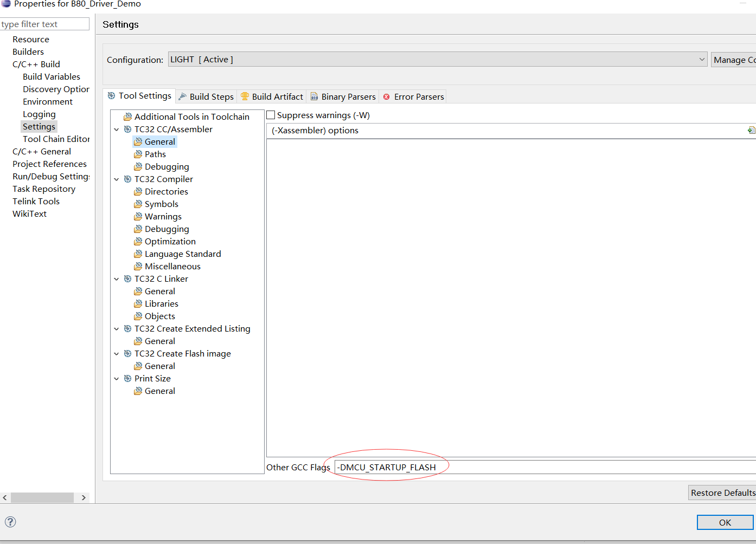This screenshot has height=544, width=756.
Task: Select Telink Tools in the sidebar
Action: (x=36, y=201)
